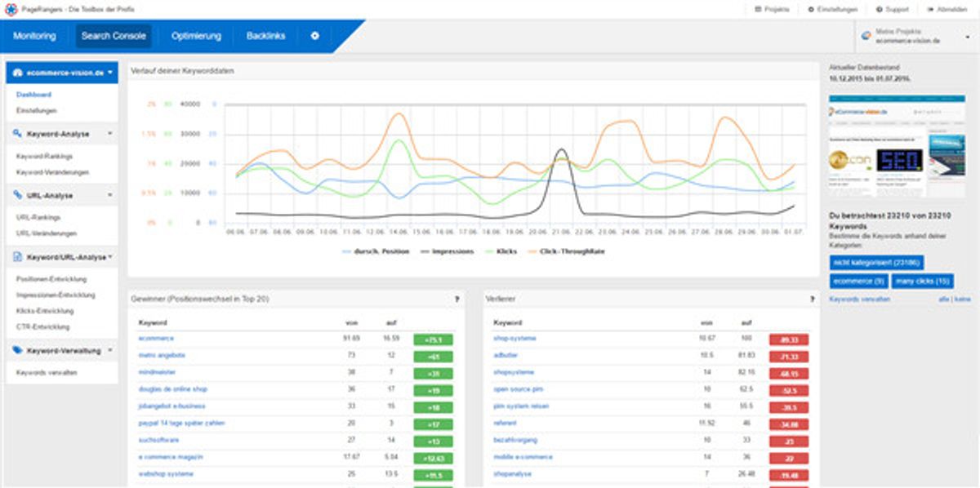Open Impressionen-Entwicklung in the sidebar

[56, 295]
